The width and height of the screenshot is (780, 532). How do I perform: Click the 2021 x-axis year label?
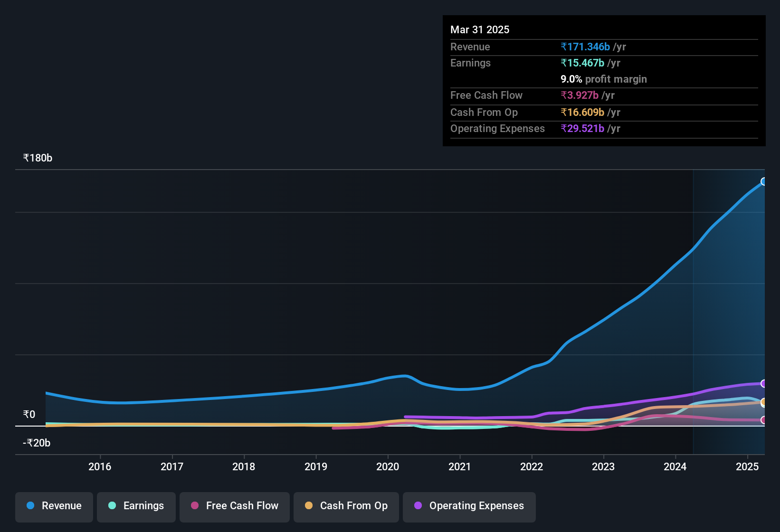pos(460,466)
